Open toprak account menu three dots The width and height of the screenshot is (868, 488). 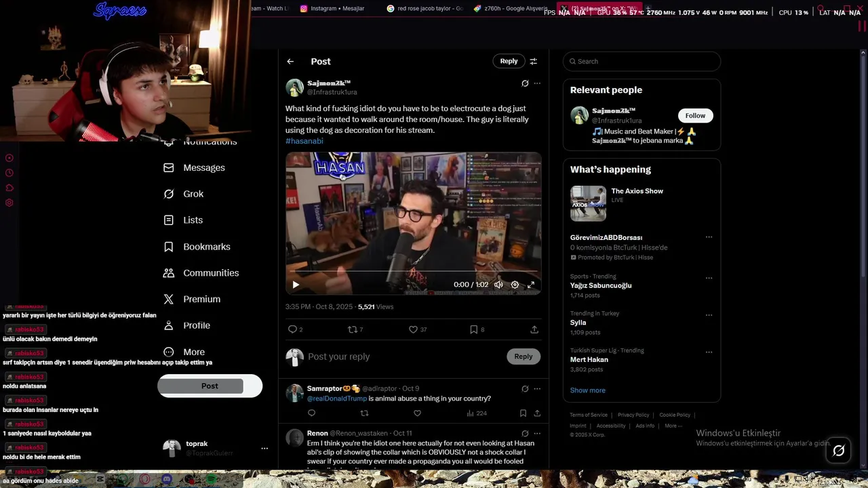tap(264, 448)
